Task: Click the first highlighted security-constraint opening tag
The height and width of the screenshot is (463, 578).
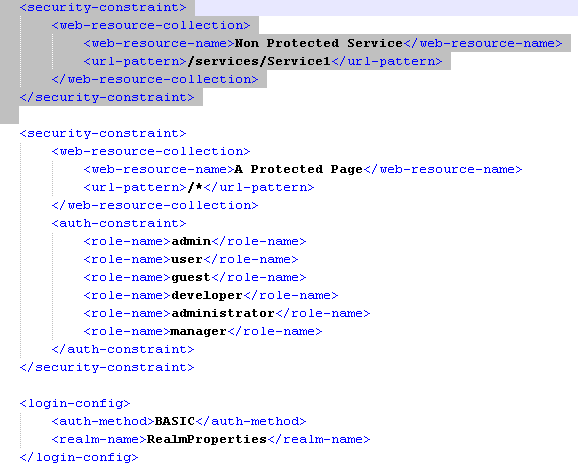Action: click(103, 7)
